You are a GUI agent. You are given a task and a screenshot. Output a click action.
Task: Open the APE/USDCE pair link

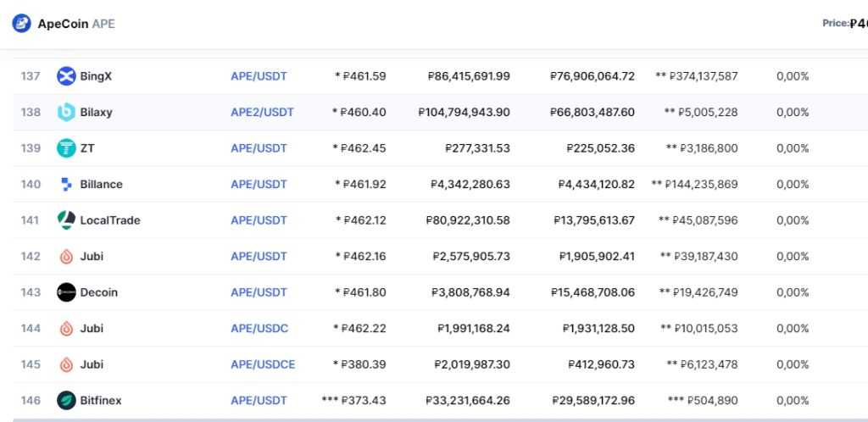(x=263, y=364)
